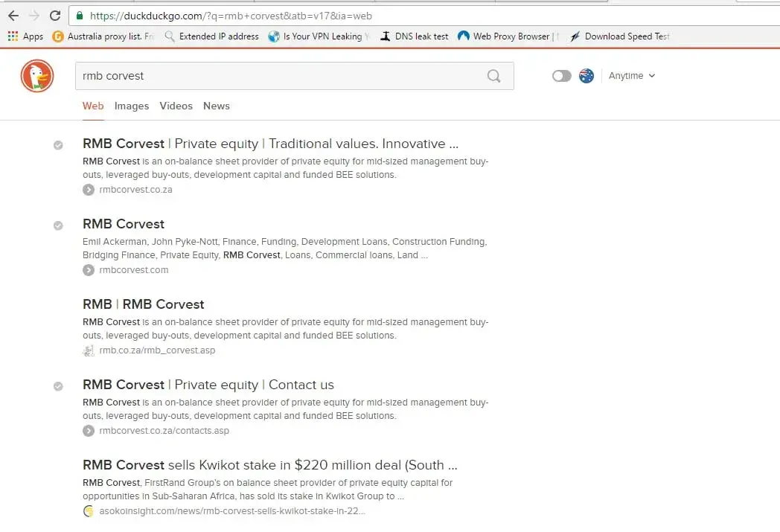Click snippet about FirstRand Group's private equity
Screen dimensions: 780x532
(x=268, y=490)
